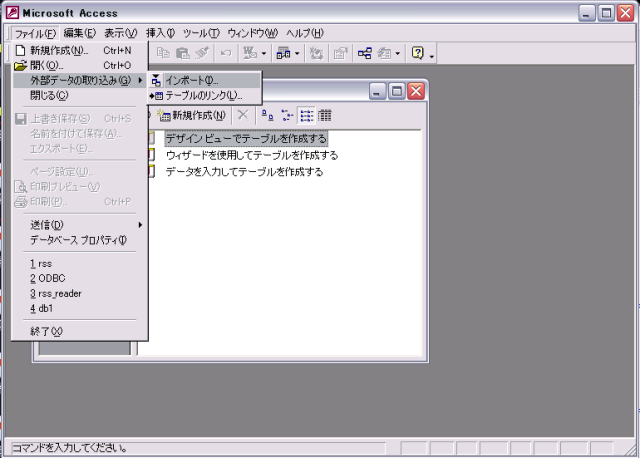Open the 挿入(I) menu
This screenshot has width=640, height=458.
160,33
